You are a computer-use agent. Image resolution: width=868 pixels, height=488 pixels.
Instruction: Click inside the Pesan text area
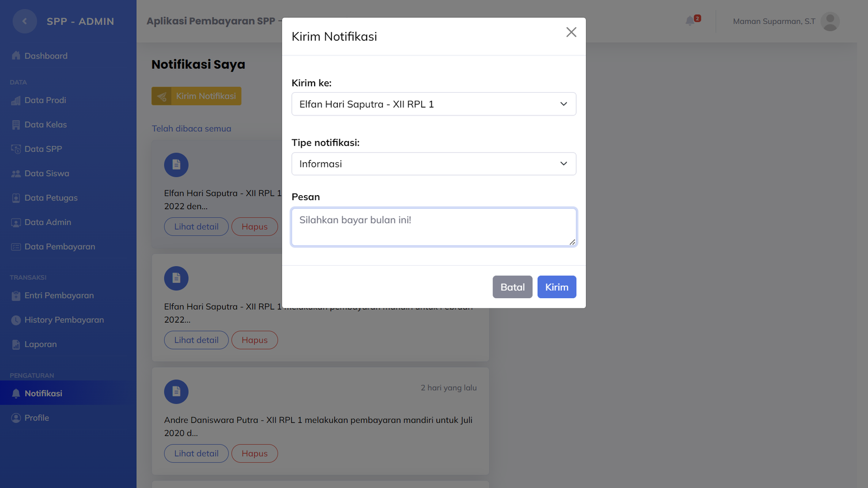click(x=433, y=227)
